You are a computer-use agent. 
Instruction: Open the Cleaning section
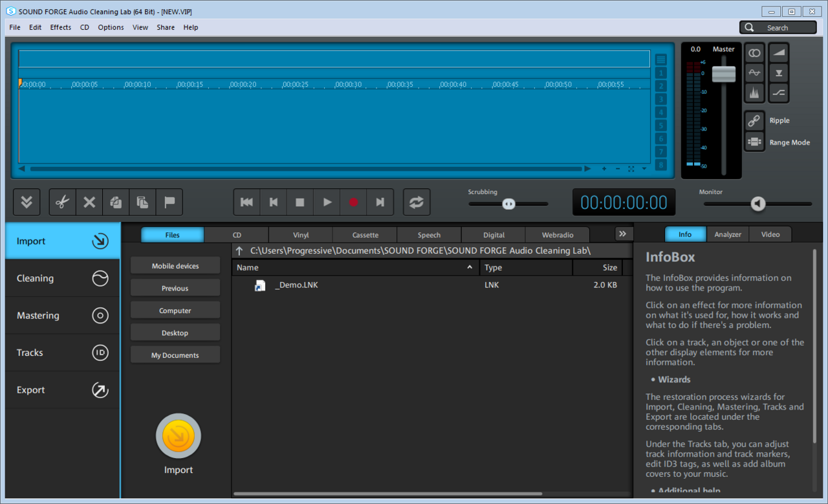coord(63,278)
